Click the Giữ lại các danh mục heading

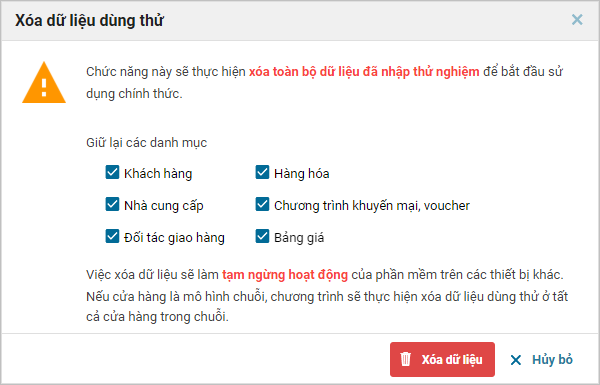point(147,143)
